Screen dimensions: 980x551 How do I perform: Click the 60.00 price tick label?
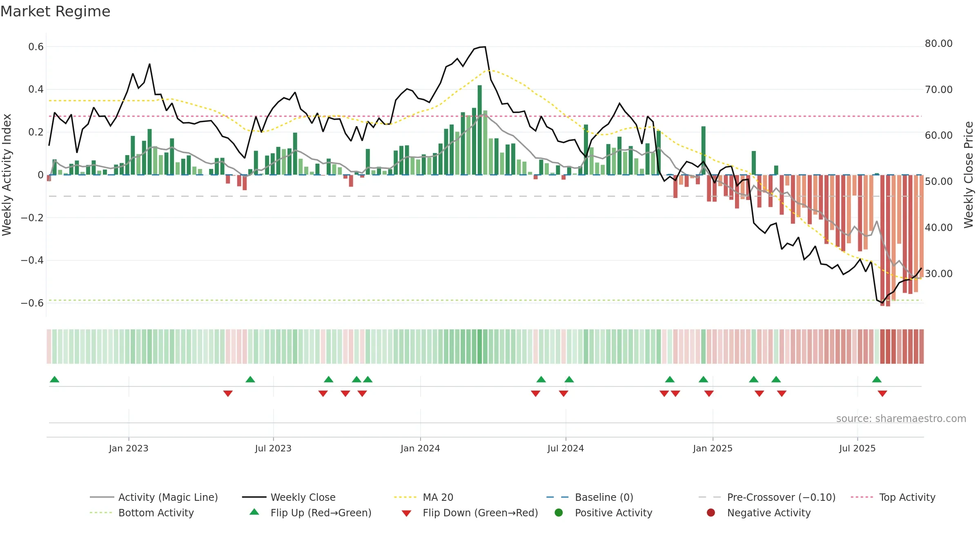click(938, 136)
